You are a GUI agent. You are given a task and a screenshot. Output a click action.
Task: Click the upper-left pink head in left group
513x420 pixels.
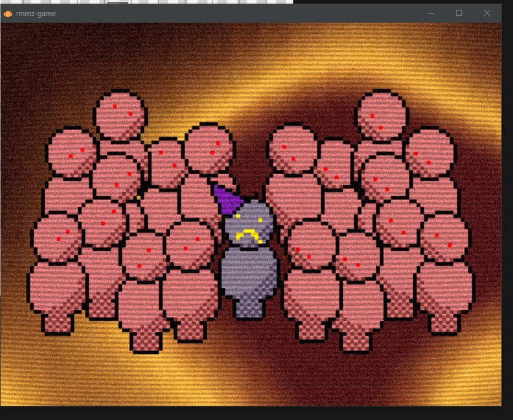pyautogui.click(x=72, y=152)
